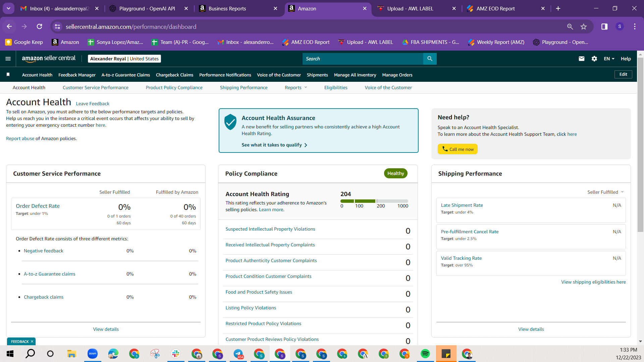Open the browser zoom magnifier icon
Screen dimensions: 644x362
(570, 26)
